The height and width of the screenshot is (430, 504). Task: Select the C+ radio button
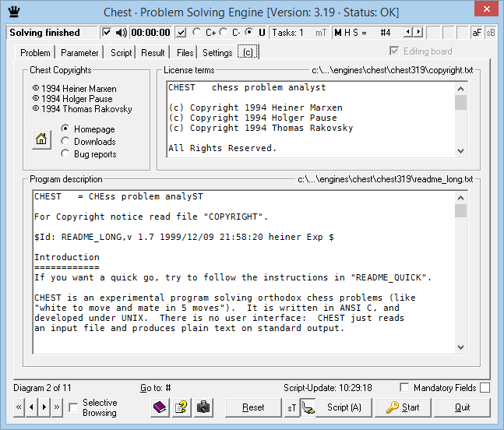tap(197, 32)
